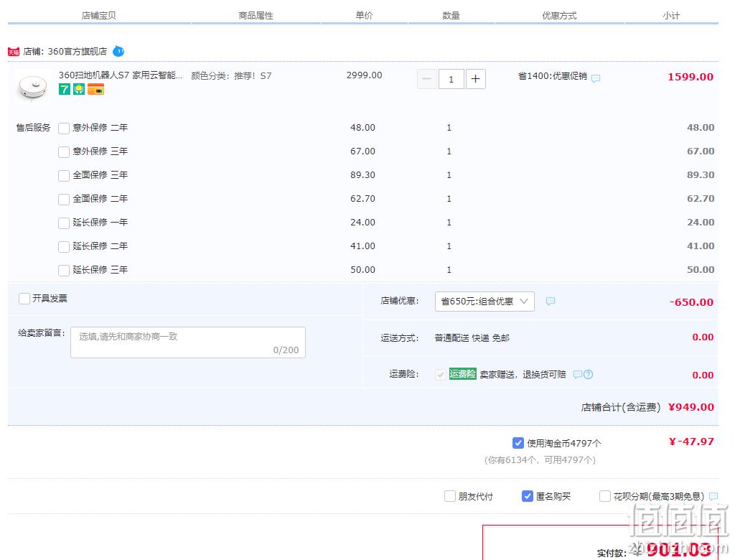Decrease quantity with the minus button
Screen dimensions: 735x560
point(427,79)
